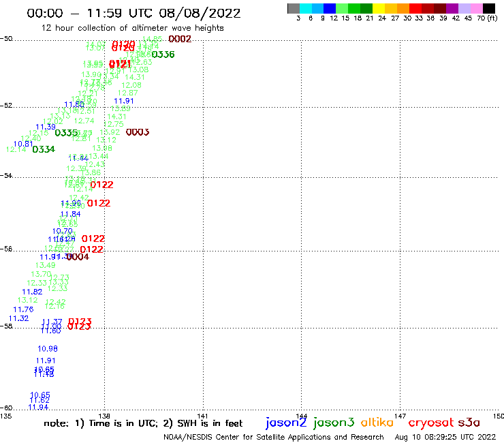504x443 pixels.
Task: Click the black swatch at the scale's end
Action: pyautogui.click(x=488, y=8)
